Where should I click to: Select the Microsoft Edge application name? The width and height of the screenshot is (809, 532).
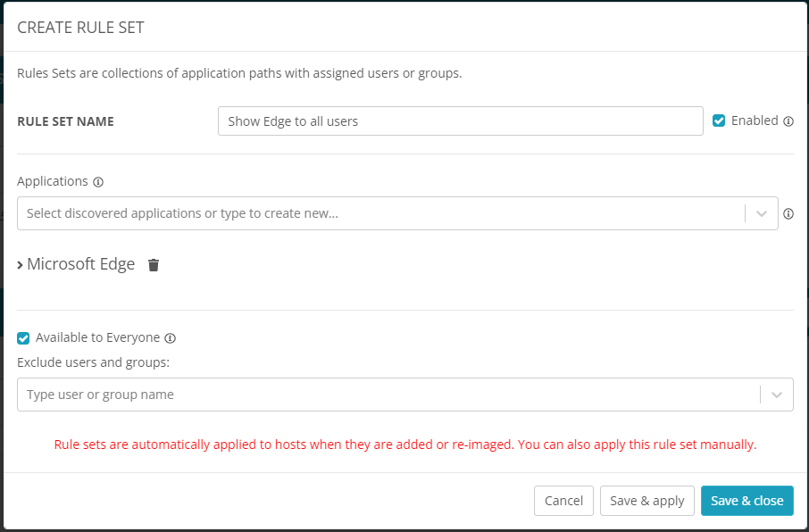[x=81, y=264]
